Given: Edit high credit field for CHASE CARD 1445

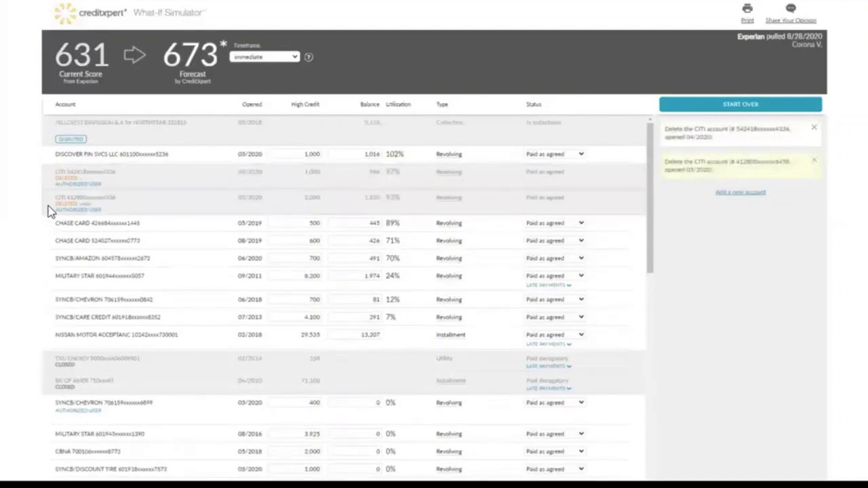Looking at the screenshot, I should (296, 223).
